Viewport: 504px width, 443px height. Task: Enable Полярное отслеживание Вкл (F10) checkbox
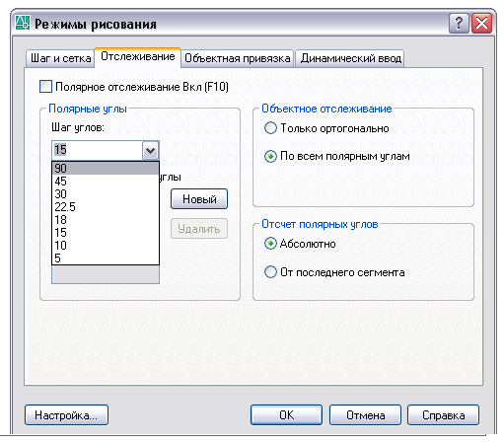pyautogui.click(x=45, y=87)
